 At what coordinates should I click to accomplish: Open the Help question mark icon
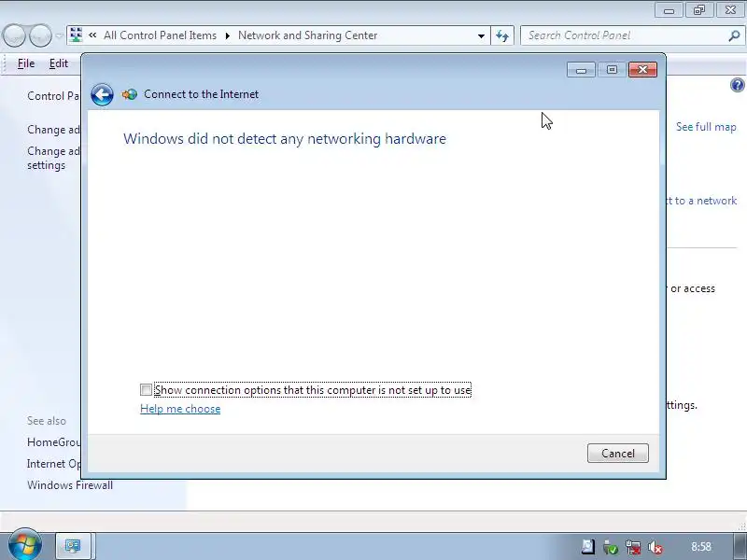(737, 85)
